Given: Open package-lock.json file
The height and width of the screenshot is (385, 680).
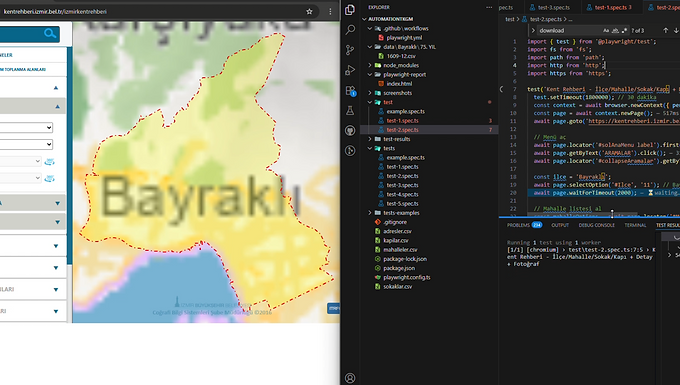Looking at the screenshot, I should click(x=405, y=259).
